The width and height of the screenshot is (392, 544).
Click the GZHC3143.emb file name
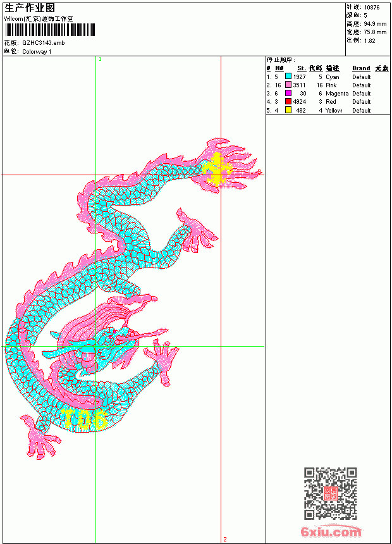(44, 43)
